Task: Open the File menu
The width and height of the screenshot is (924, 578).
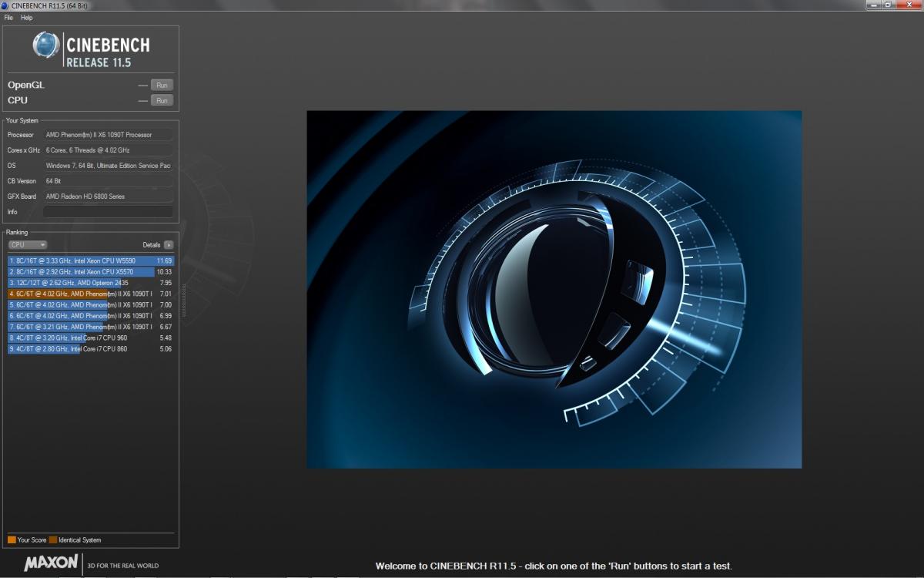Action: 8,18
